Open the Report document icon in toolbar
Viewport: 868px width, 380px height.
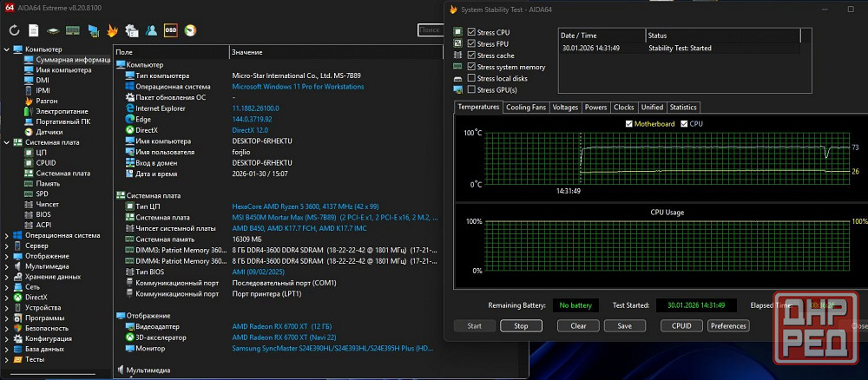pos(35,30)
